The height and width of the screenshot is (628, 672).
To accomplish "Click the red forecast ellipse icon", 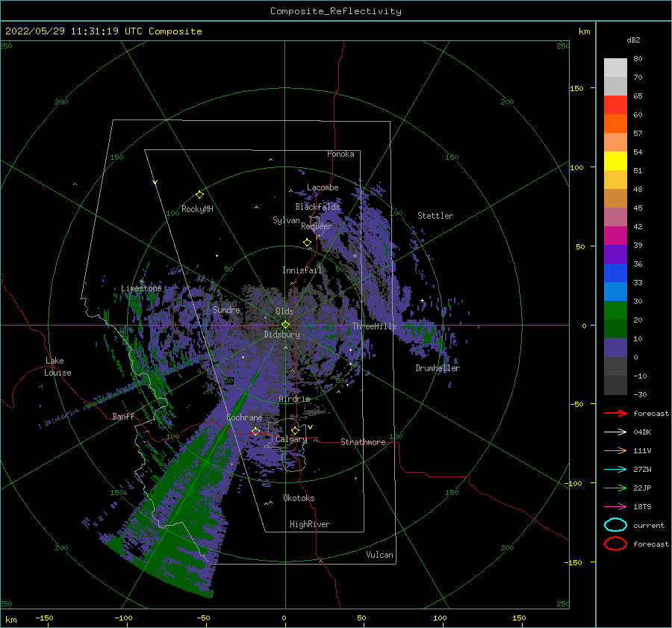I will click(615, 544).
